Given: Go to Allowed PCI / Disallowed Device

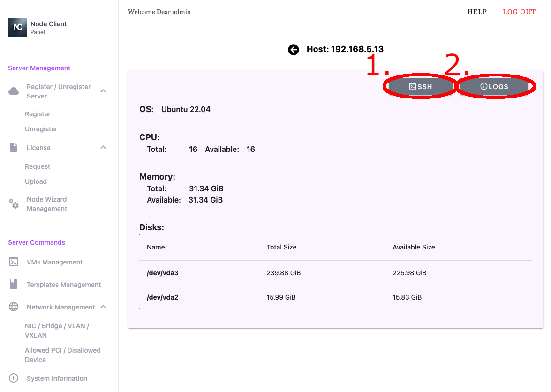Looking at the screenshot, I should click(x=62, y=355).
